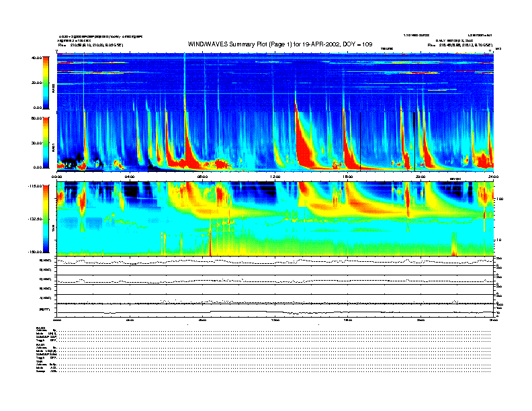Click the bottom solid-line trace strip
Viewport: 532px width, 411px height.
(x=275, y=311)
